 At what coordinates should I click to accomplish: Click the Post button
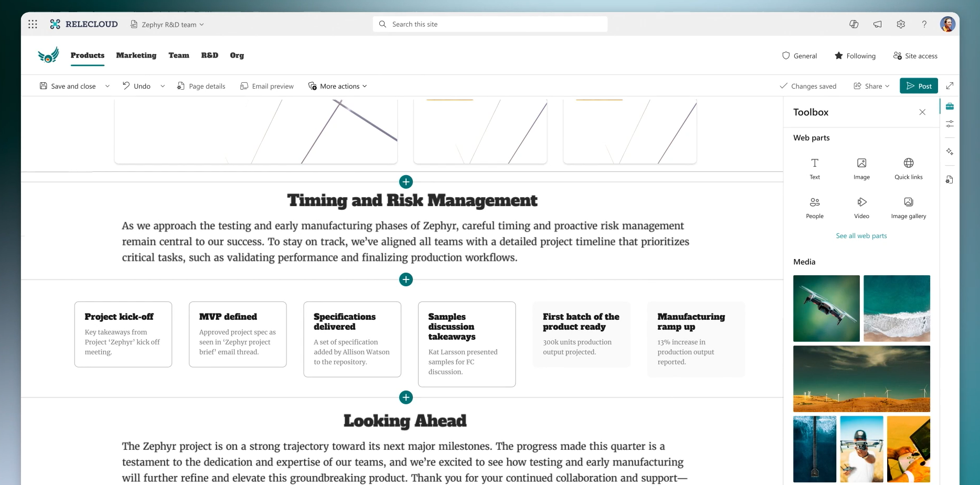click(919, 86)
